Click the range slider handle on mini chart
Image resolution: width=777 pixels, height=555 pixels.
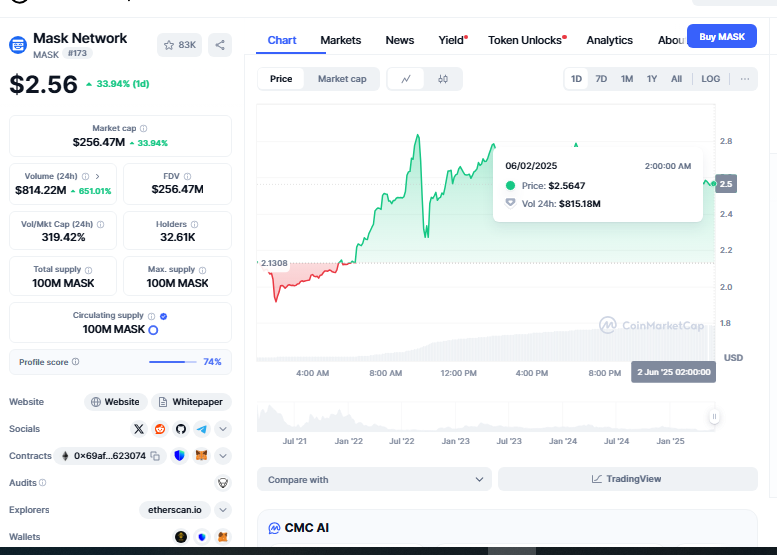tap(714, 416)
